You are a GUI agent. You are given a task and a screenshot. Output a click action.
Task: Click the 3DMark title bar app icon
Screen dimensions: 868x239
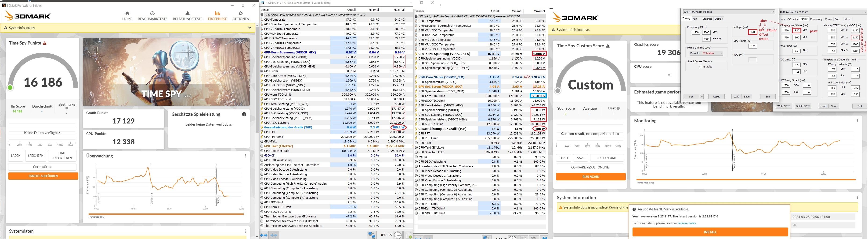4,5
